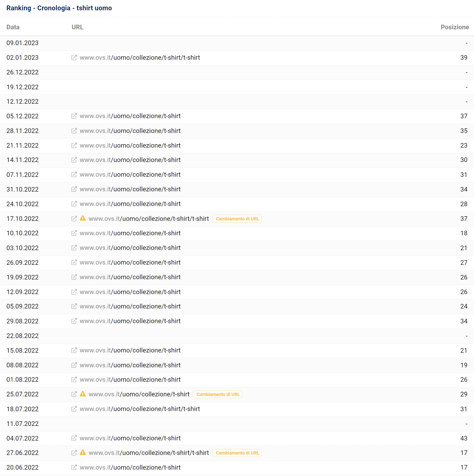Viewport: 474px width, 476px height.
Task: Open the ovs.it URL in 04.07.2022 row
Action: tap(130, 438)
